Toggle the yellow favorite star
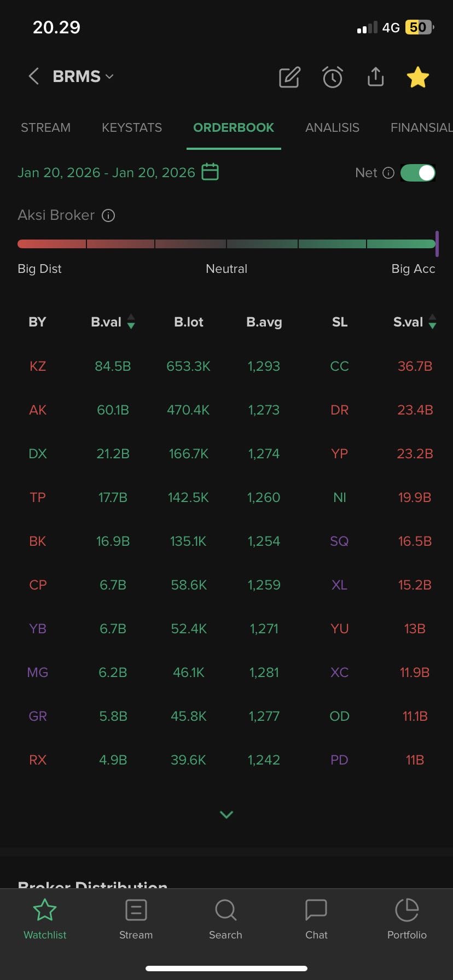This screenshot has width=453, height=980. [x=418, y=78]
